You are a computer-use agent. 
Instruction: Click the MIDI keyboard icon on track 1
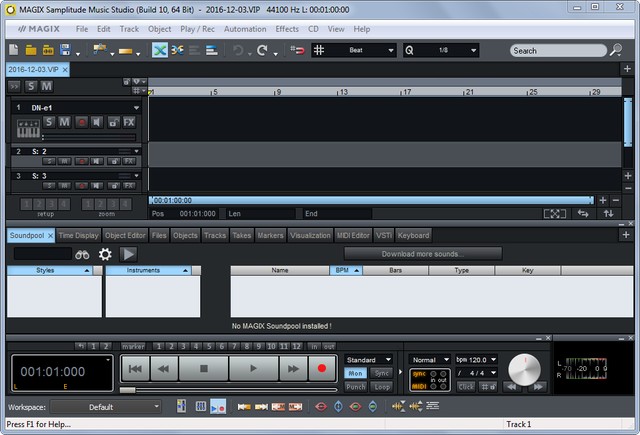click(x=27, y=129)
